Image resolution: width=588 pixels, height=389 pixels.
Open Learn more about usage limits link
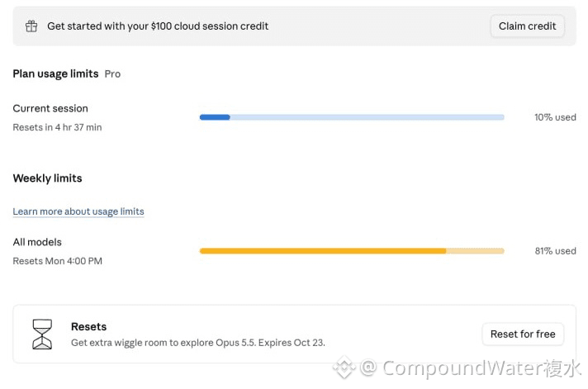78,211
